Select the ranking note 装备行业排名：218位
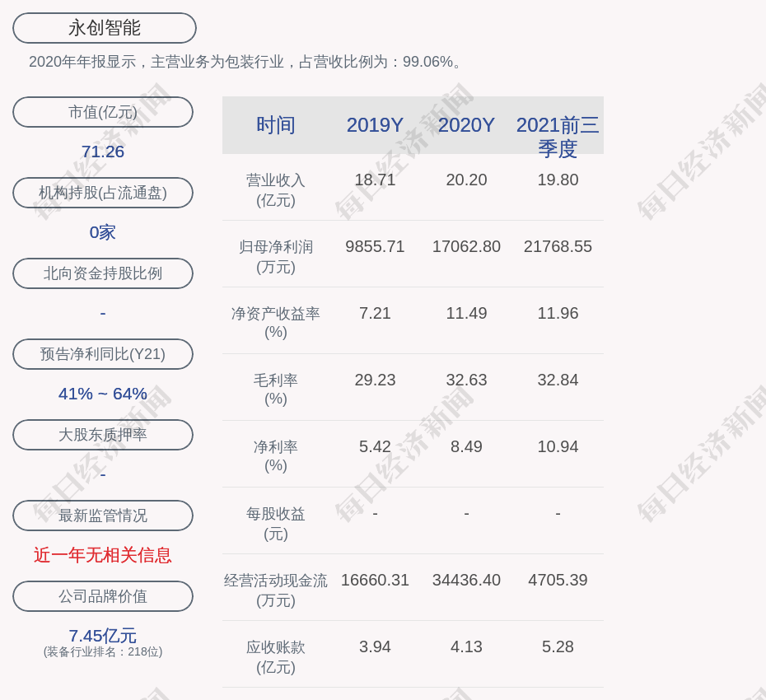The image size is (766, 700). point(103,651)
